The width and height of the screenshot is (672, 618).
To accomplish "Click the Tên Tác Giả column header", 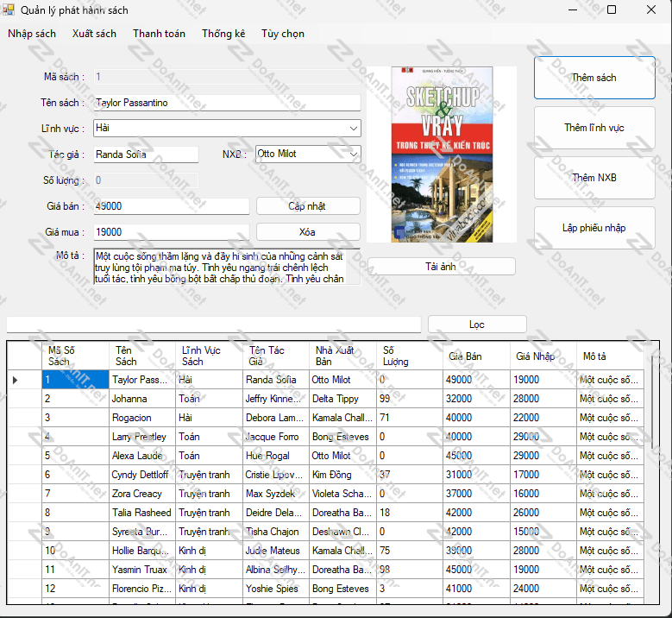I will pyautogui.click(x=276, y=356).
